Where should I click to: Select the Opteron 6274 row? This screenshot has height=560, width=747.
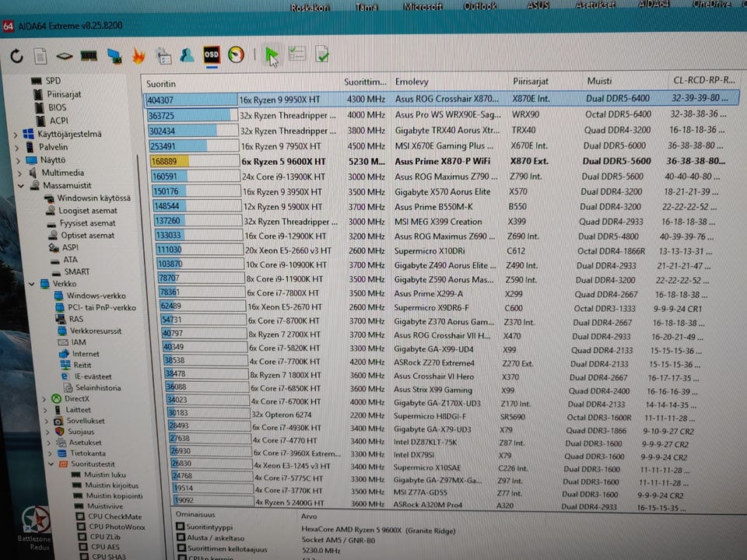431,415
